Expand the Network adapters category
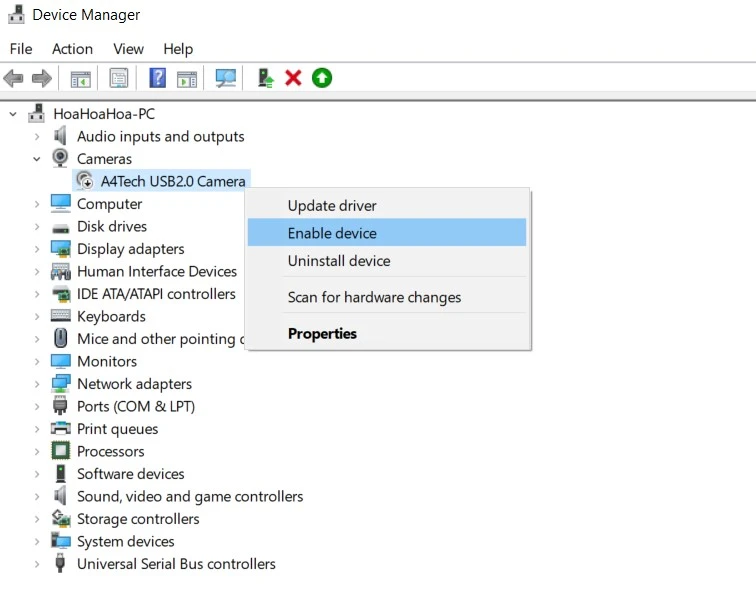The image size is (756, 605). (x=37, y=384)
